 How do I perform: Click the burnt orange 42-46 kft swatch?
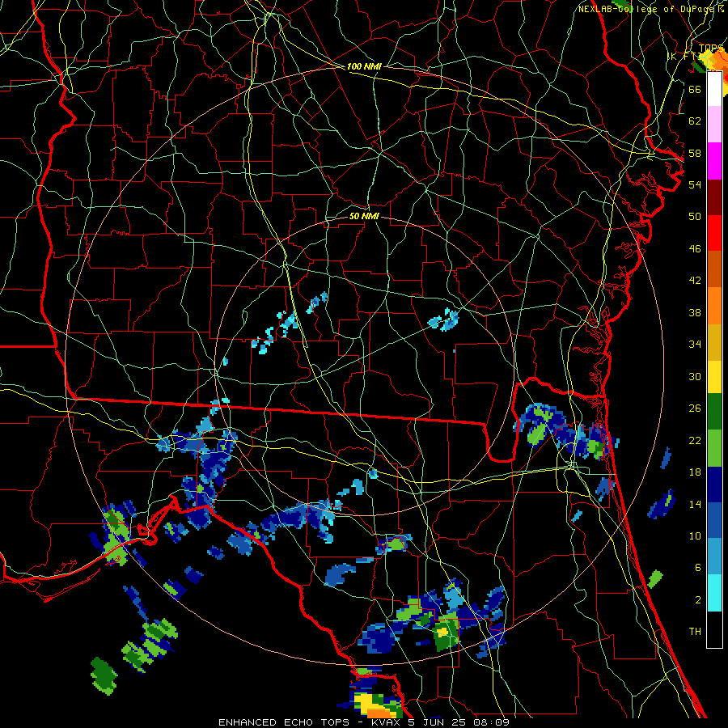[714, 269]
